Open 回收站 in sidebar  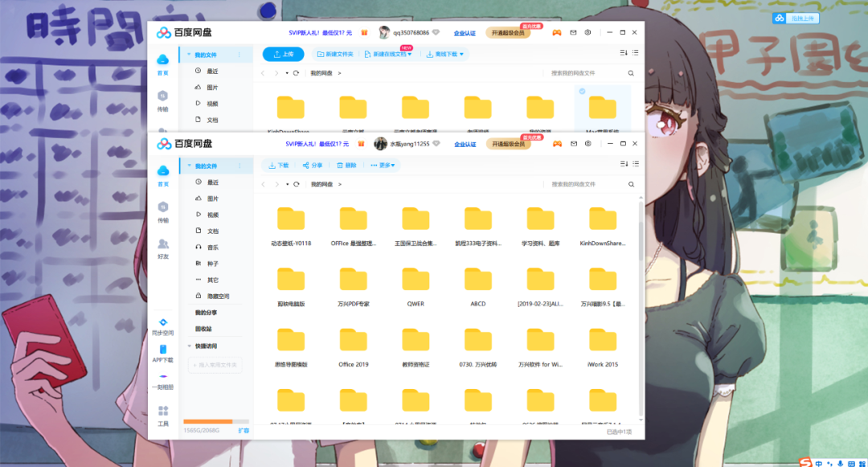[203, 330]
